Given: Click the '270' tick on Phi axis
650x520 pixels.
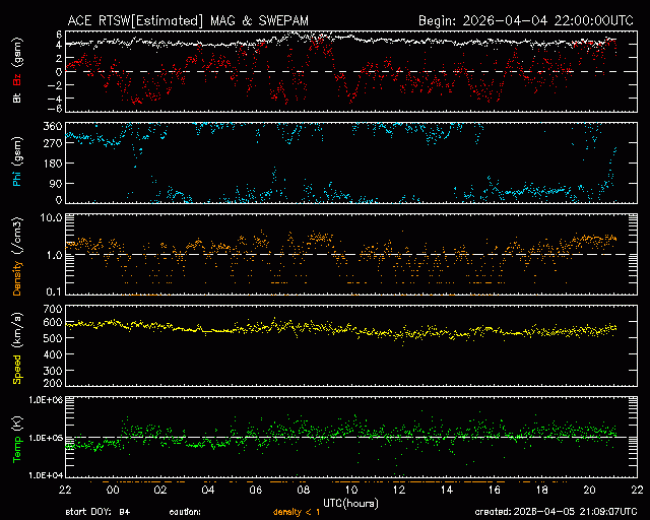Looking at the screenshot, I should point(53,143).
